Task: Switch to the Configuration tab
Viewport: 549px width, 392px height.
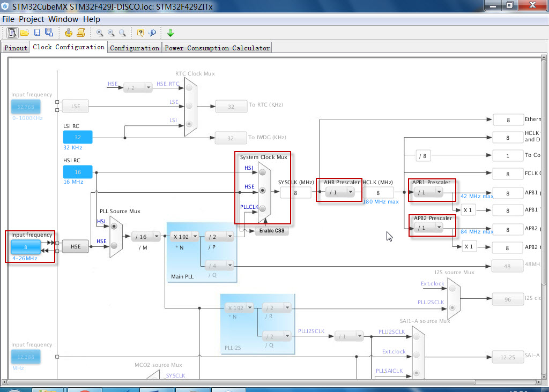Action: pos(135,48)
